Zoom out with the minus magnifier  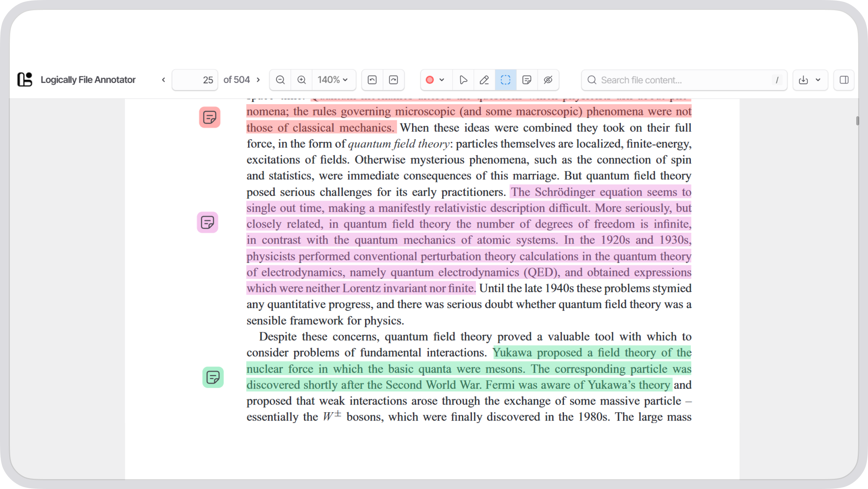coord(280,80)
